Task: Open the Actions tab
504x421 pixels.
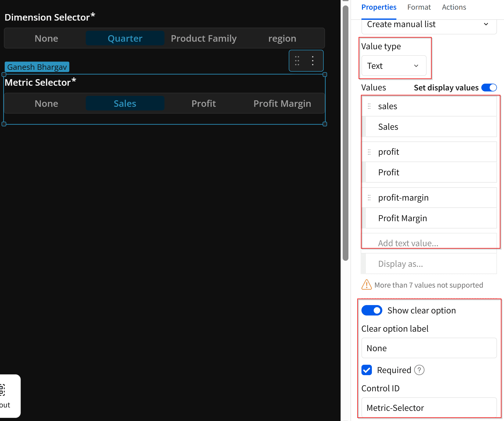Action: point(454,7)
